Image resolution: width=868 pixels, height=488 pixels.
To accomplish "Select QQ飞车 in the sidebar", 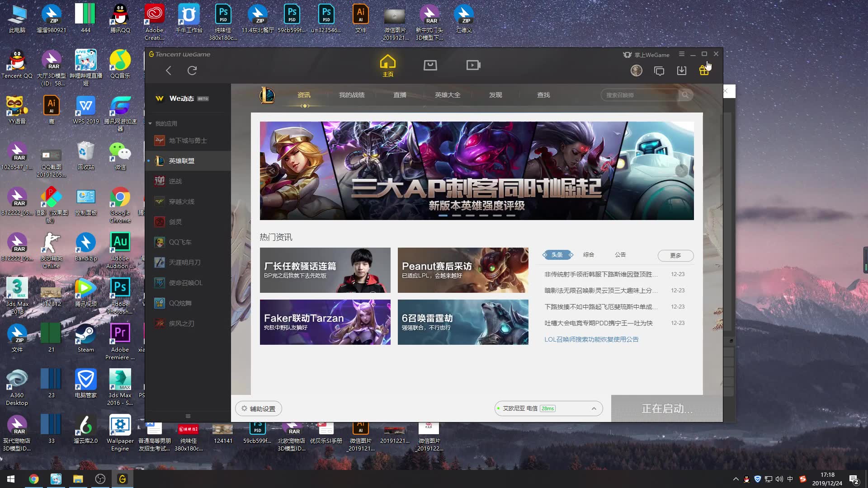I will click(188, 242).
